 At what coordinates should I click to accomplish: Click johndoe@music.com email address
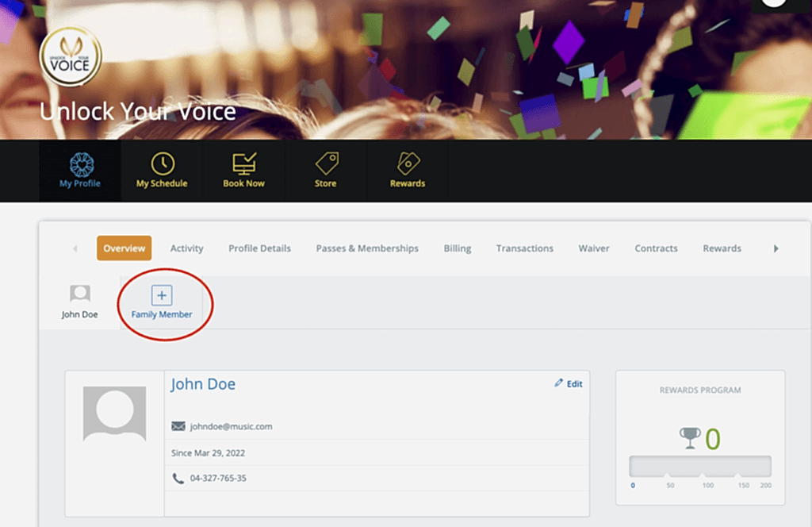click(231, 426)
